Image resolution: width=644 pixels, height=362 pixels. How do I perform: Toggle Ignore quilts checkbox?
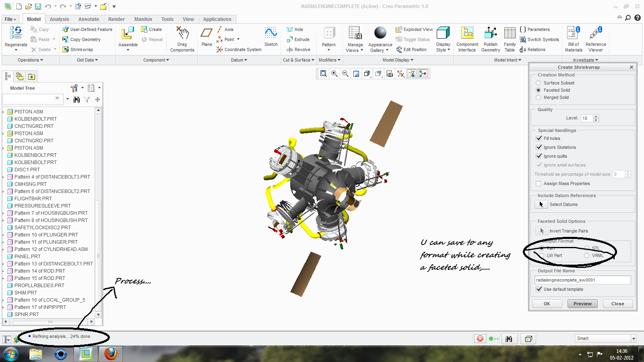click(x=539, y=156)
